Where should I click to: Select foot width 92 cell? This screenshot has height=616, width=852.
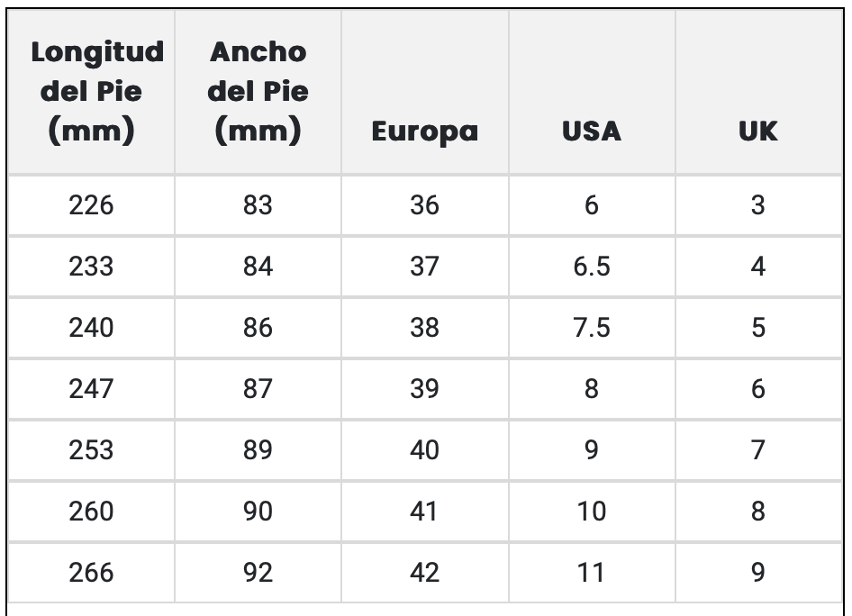[258, 572]
